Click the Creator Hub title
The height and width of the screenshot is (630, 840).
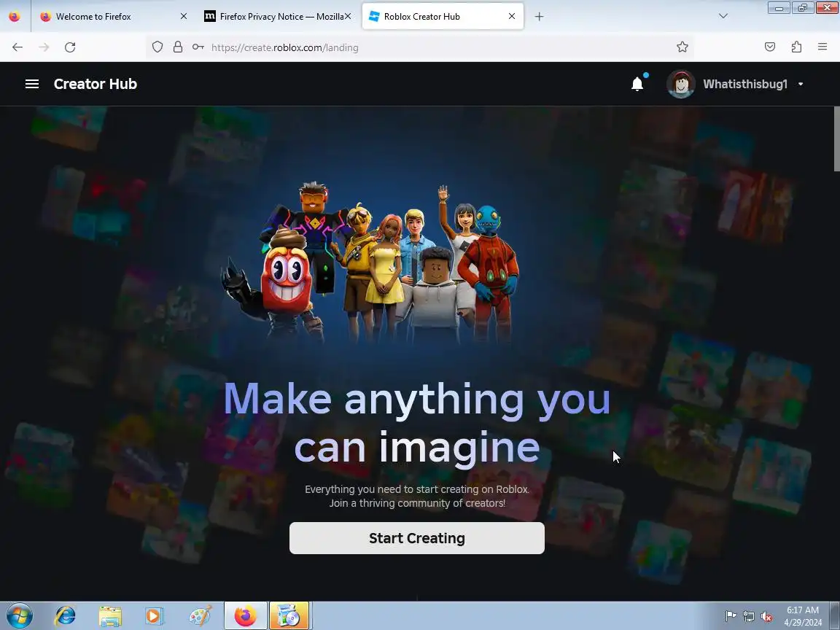tap(96, 84)
